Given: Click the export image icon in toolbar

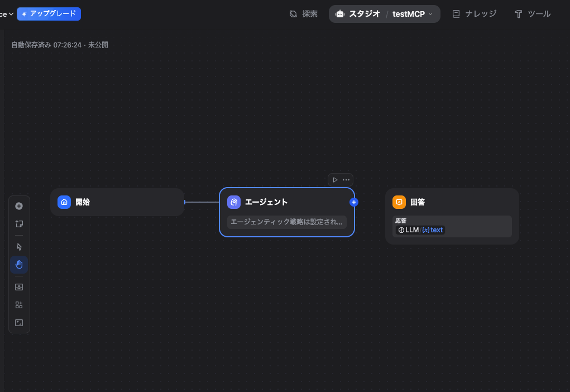Looking at the screenshot, I should 19,287.
